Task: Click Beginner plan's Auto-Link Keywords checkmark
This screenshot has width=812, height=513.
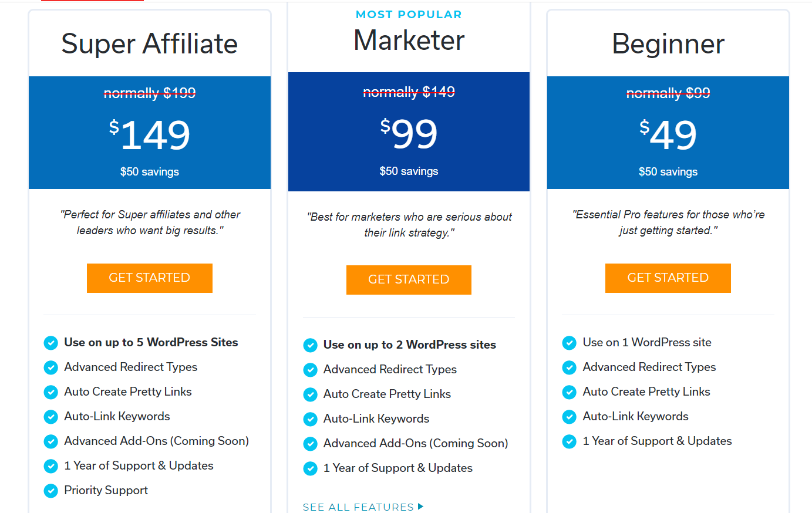Action: [570, 417]
